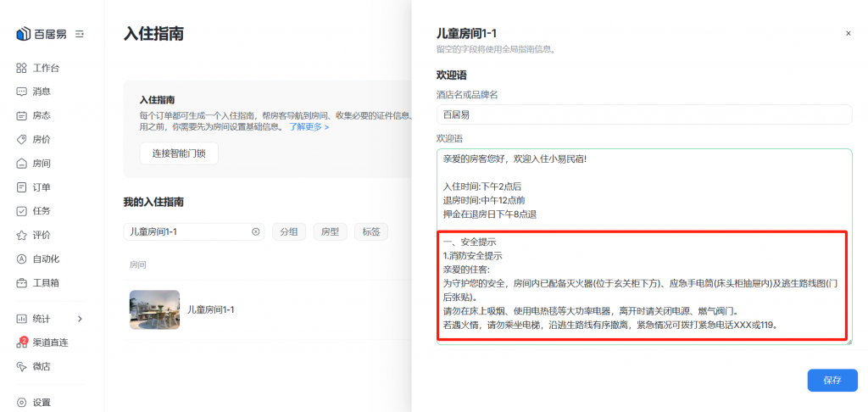This screenshot has height=412, width=868.
Task: Open the 订单 orders icon
Action: point(22,187)
